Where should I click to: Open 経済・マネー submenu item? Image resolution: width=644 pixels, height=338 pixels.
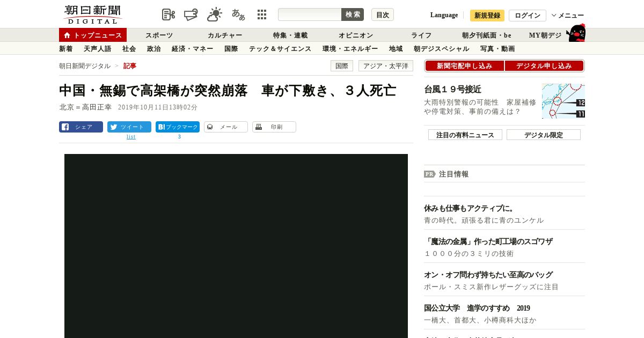pos(193,49)
